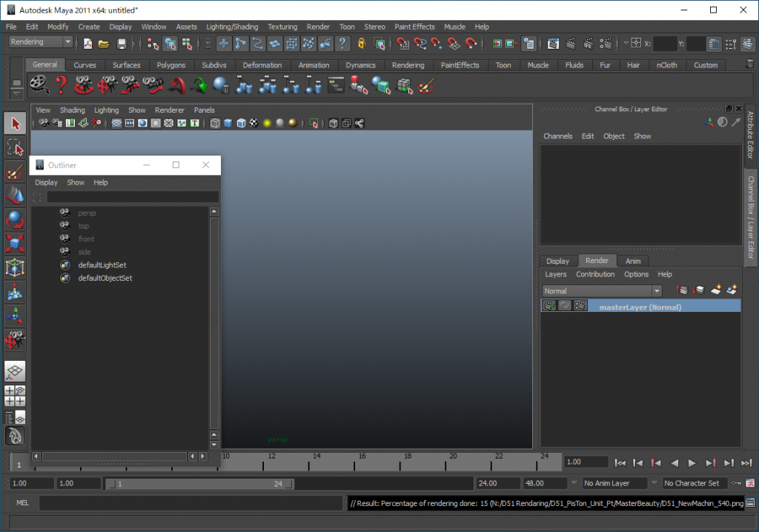Switch to the Polygons shelf tab
This screenshot has height=532, width=759.
[171, 65]
